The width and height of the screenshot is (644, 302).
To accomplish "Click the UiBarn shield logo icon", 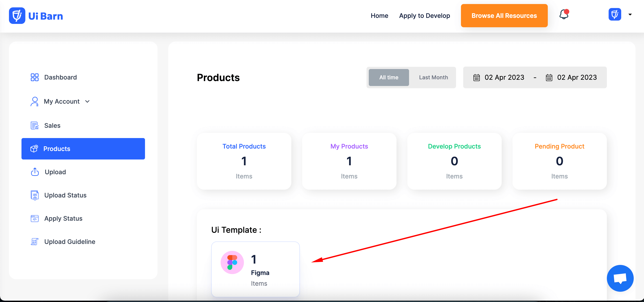I will tap(17, 16).
